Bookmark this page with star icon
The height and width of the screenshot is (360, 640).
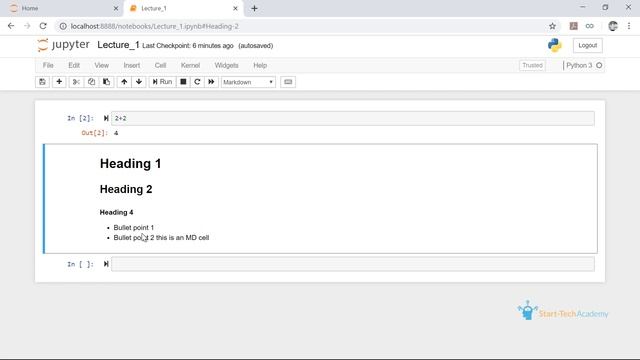click(552, 26)
